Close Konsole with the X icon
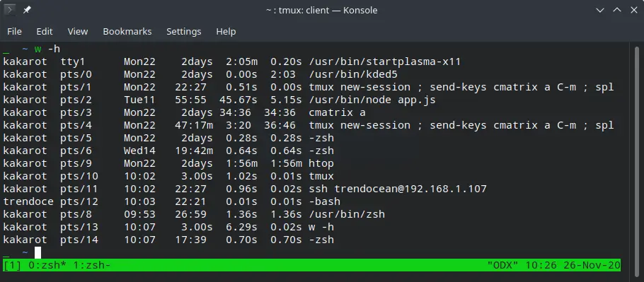This screenshot has width=644, height=282. pyautogui.click(x=633, y=10)
